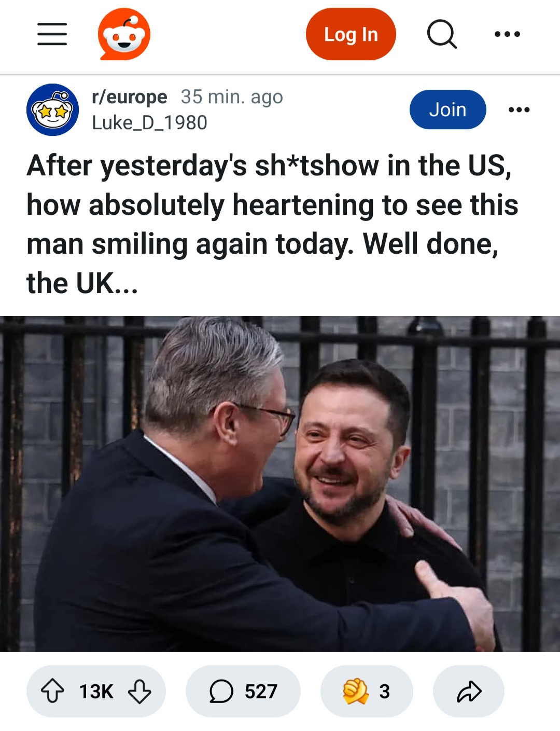Click the 35 min. ago timestamp
560x731 pixels.
click(x=232, y=97)
